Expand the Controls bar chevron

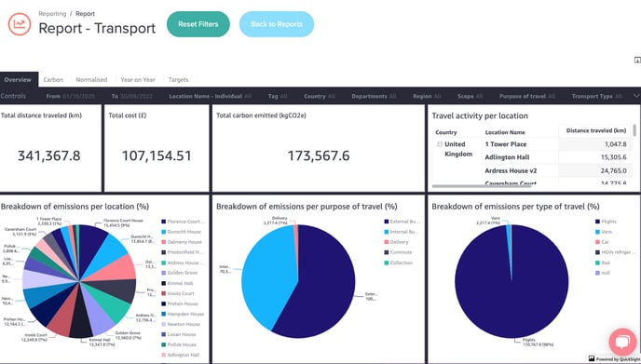636,96
